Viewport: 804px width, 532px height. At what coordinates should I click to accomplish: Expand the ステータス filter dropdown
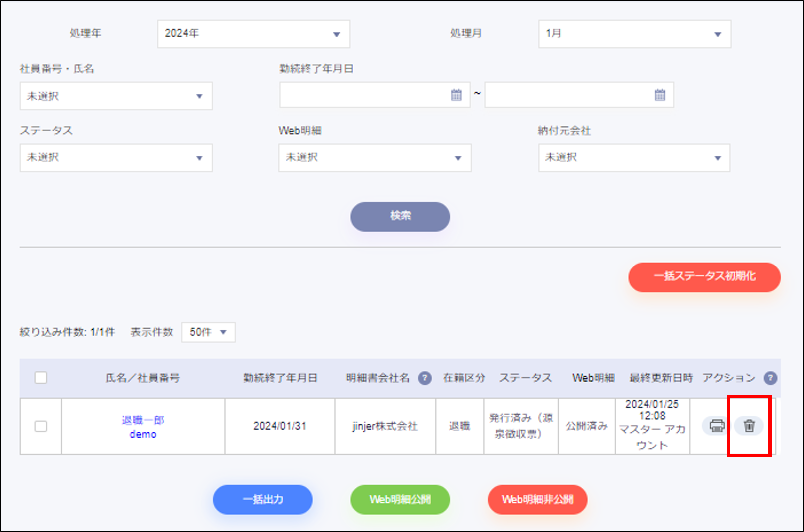coord(116,158)
